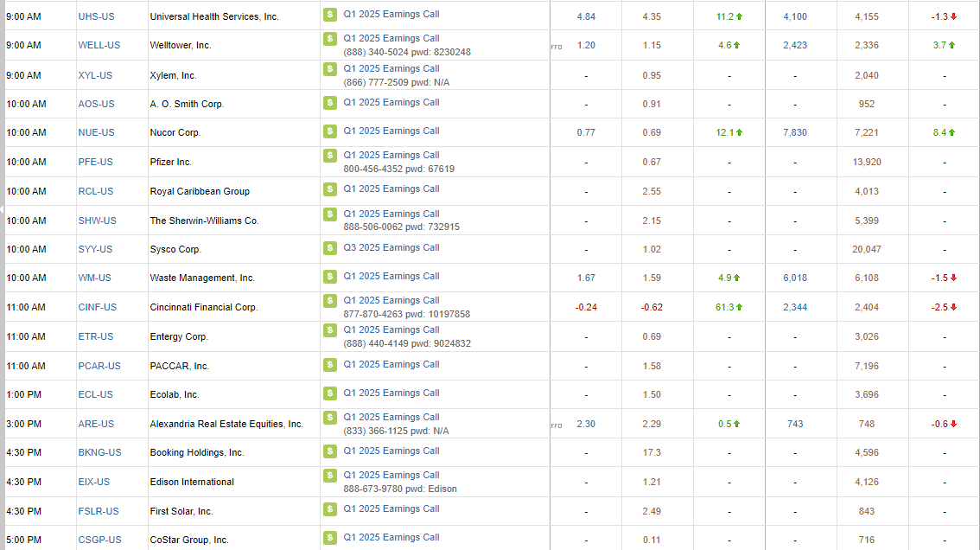The image size is (980, 550).
Task: Click the 2,423 sales value for Welltower
Action: [795, 46]
